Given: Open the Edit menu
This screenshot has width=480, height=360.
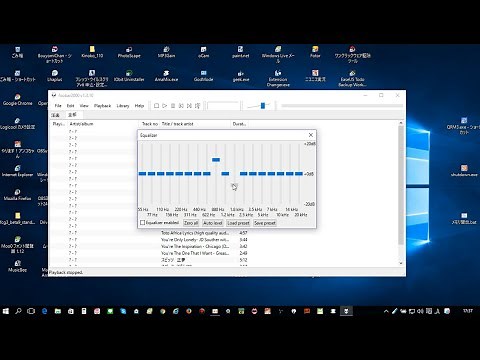Looking at the screenshot, I should (x=70, y=106).
